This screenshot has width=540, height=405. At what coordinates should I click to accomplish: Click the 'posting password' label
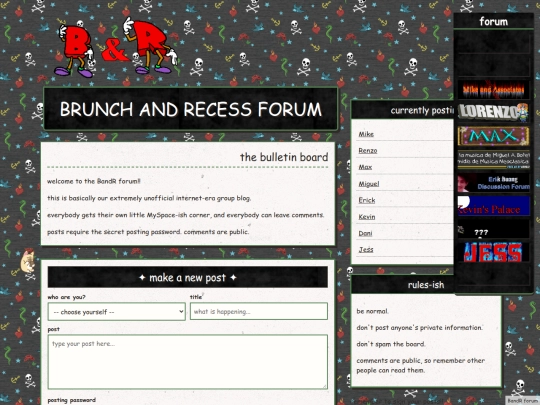pos(72,400)
